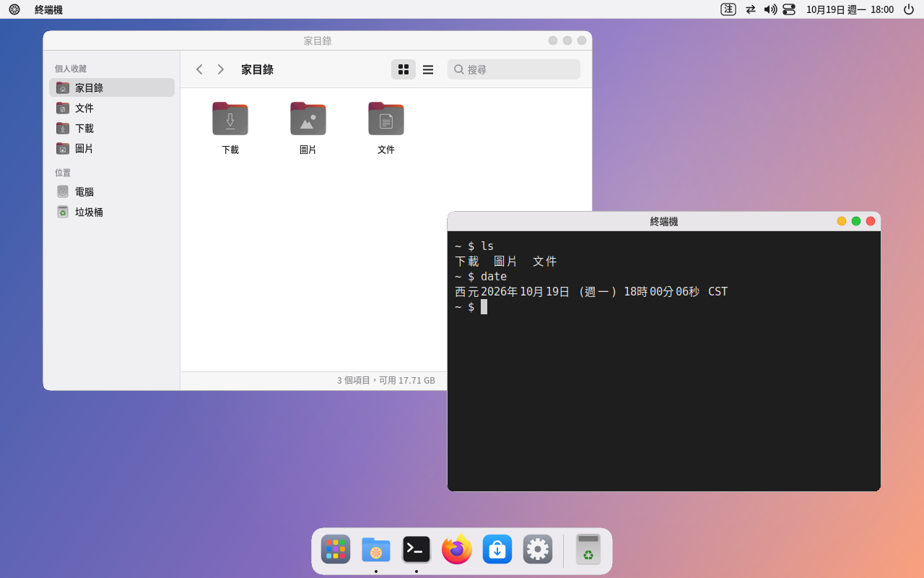This screenshot has height=578, width=924.
Task: Open 垃圾桶 in the sidebar
Action: click(112, 212)
